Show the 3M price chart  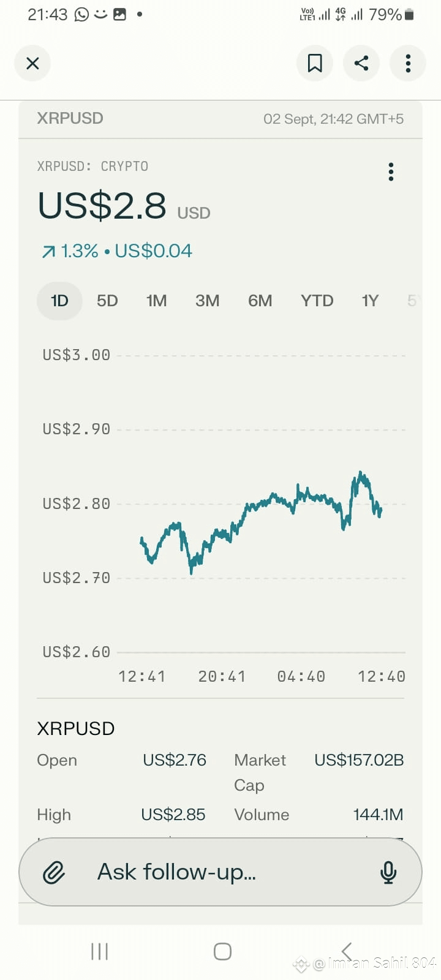[x=208, y=301]
